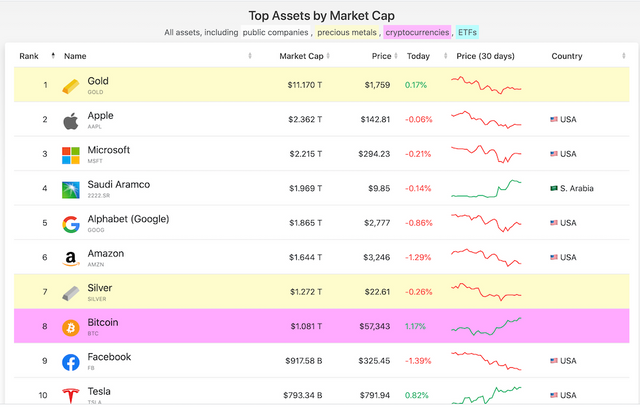Click the -1.39% Facebook change
This screenshot has height=407, width=640.
418,361
